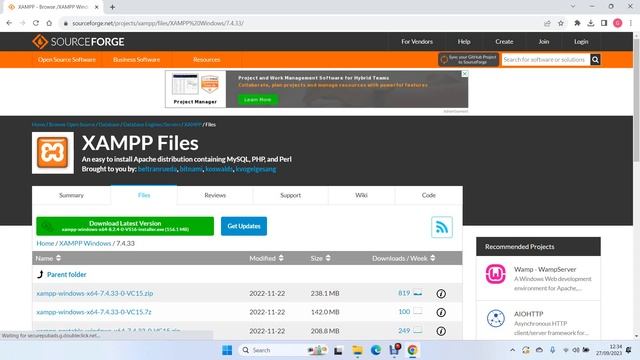Open the For Vendors link
Image resolution: width=640 pixels, height=360 pixels.
click(x=417, y=42)
